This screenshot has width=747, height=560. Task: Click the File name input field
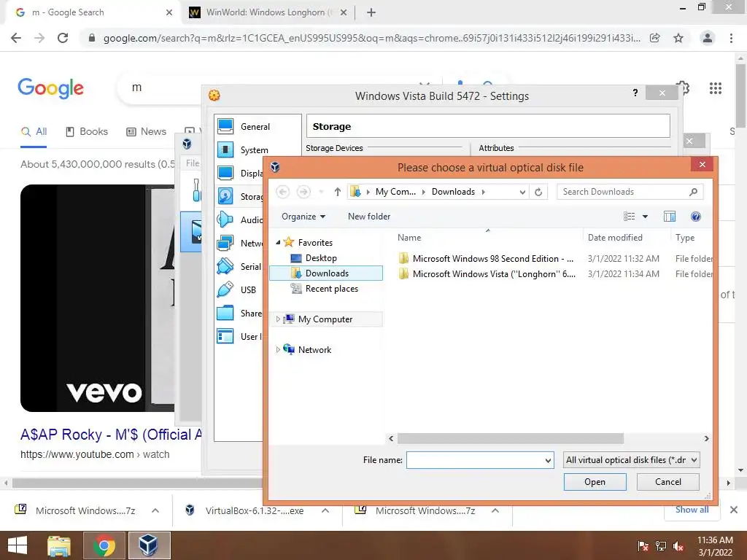tap(476, 461)
